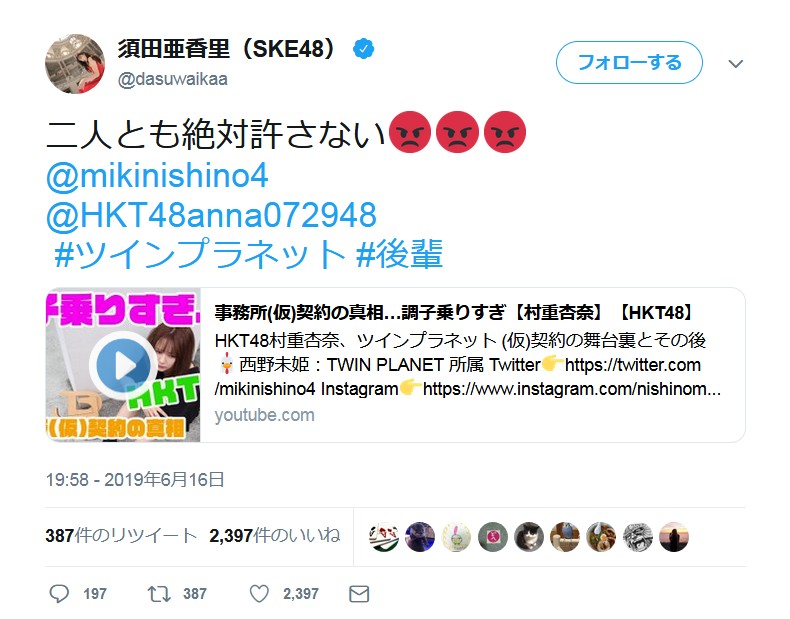Click the first liker avatar in row
Viewport: 790px width, 619px height.
pos(383,537)
